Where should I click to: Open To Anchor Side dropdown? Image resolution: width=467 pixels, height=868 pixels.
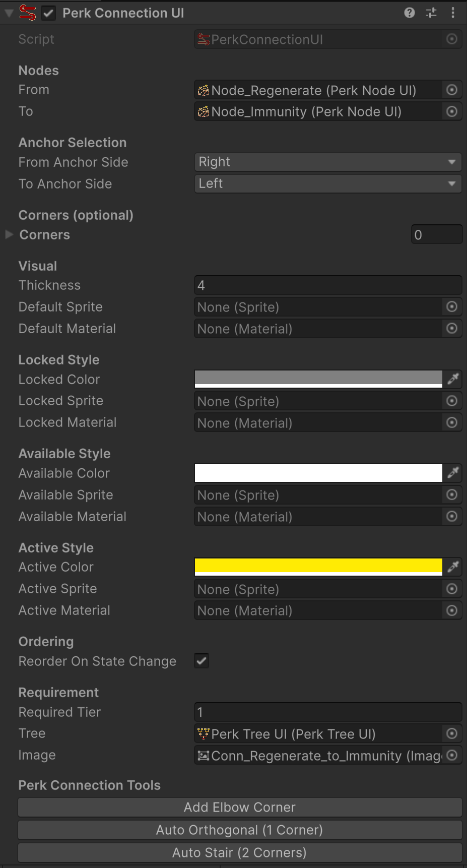point(327,184)
